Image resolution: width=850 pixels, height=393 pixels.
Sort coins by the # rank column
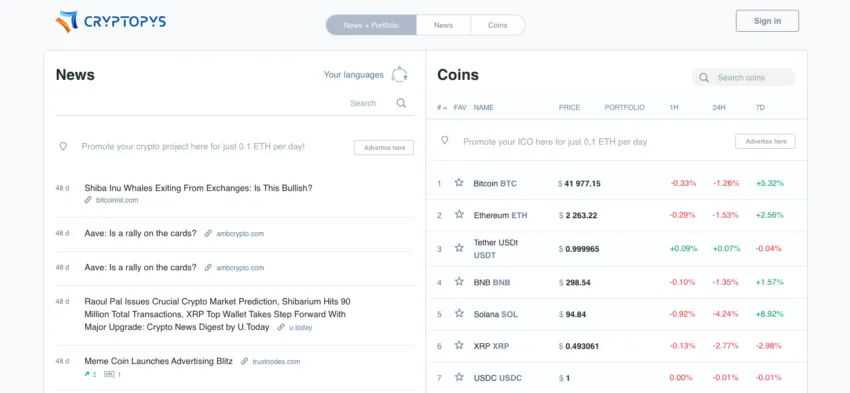(442, 107)
